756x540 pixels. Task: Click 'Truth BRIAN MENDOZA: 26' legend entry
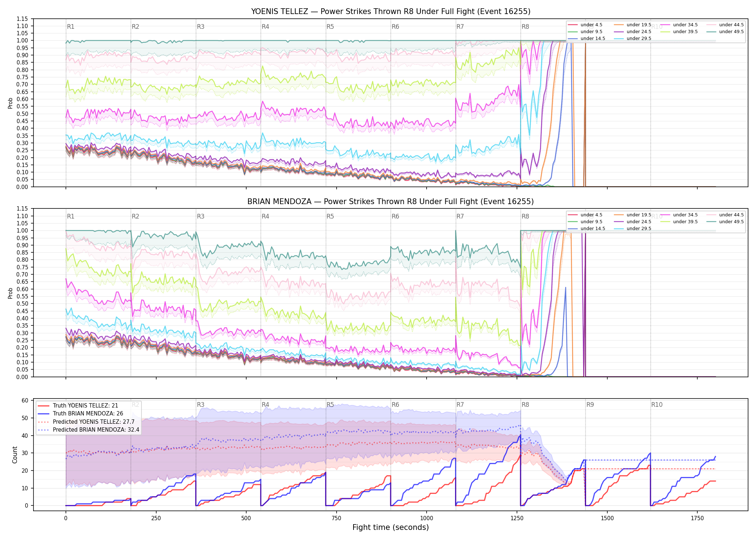coord(81,414)
